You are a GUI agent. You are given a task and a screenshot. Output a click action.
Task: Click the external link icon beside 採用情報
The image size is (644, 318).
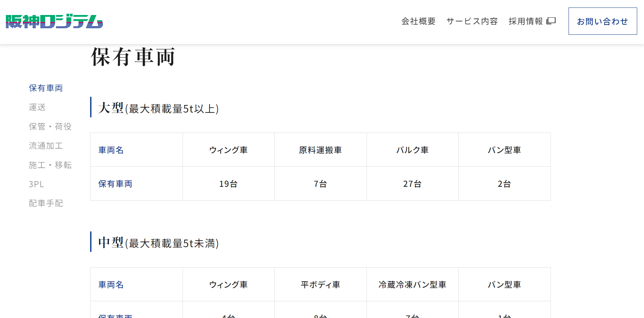551,21
